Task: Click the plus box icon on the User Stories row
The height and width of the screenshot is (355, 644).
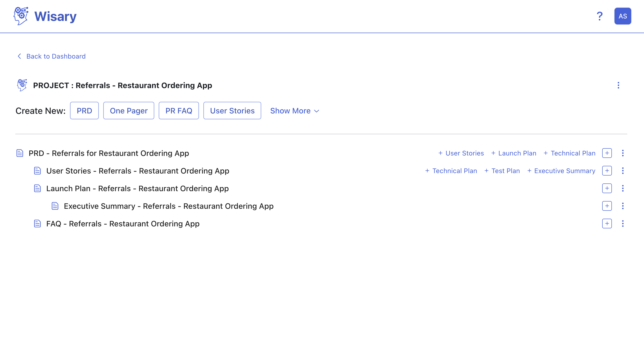Action: coord(607,171)
